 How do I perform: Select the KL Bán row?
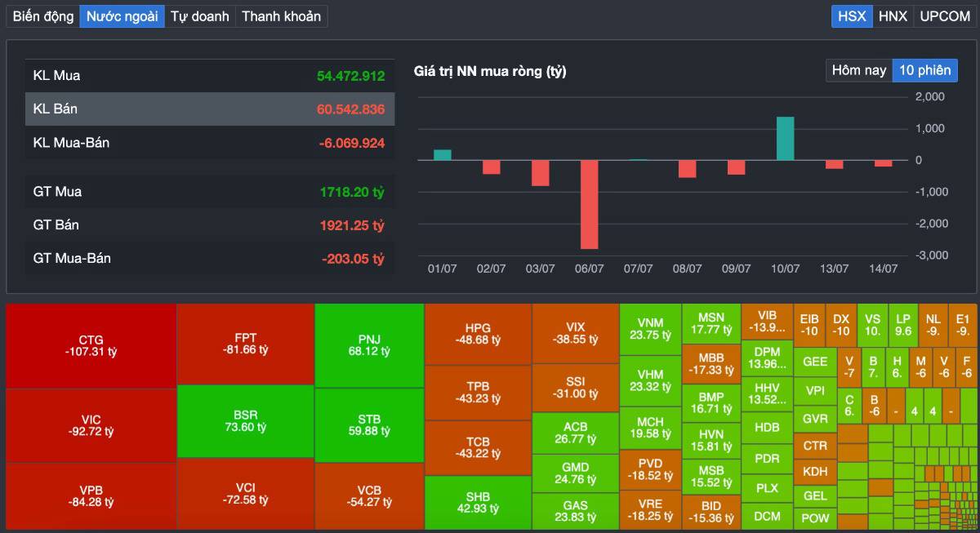pos(210,109)
